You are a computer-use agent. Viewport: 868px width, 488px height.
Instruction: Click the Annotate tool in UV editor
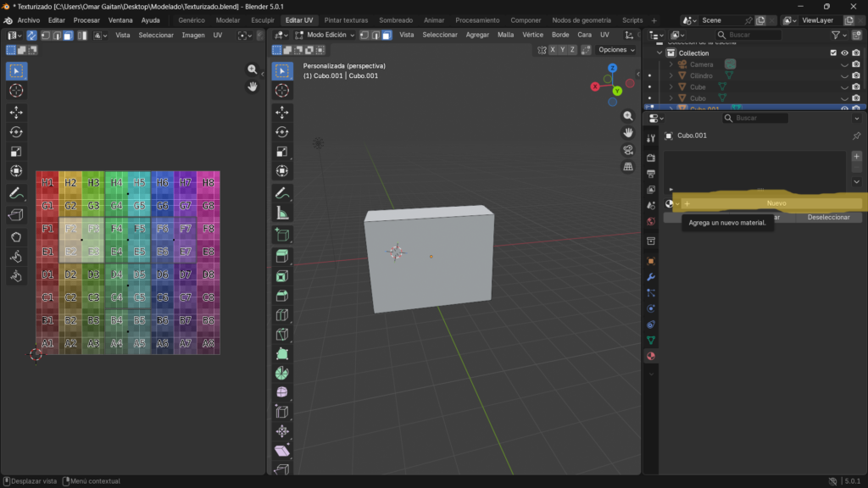coord(16,193)
